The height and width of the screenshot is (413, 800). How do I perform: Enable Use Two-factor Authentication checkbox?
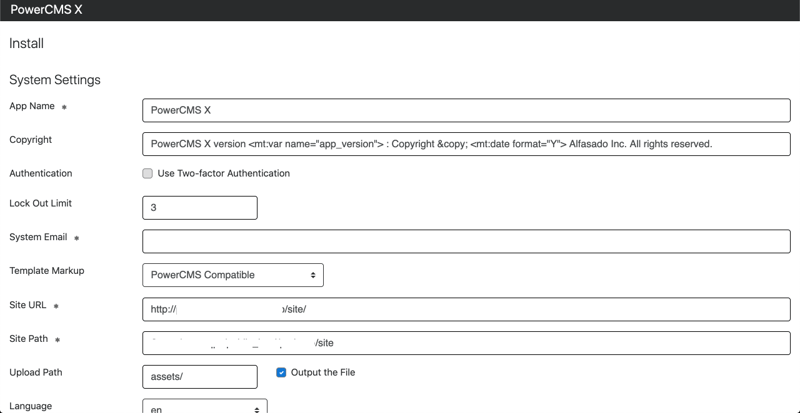pos(148,173)
